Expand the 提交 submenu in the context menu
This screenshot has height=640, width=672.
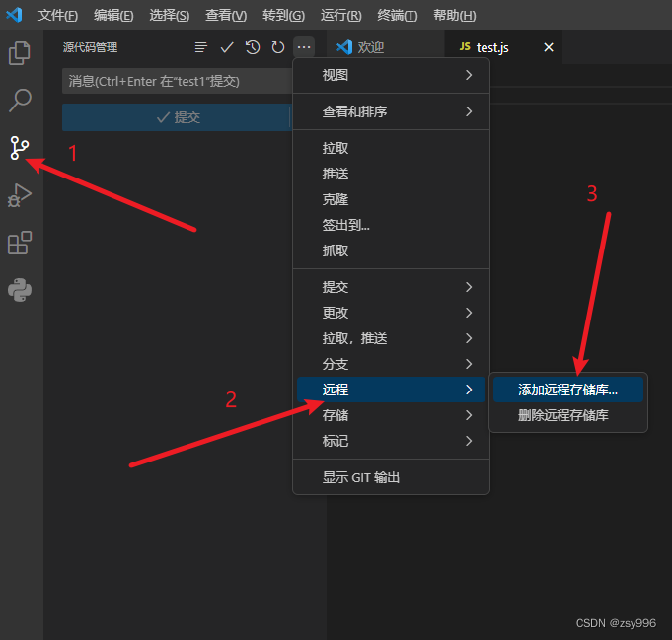(391, 287)
